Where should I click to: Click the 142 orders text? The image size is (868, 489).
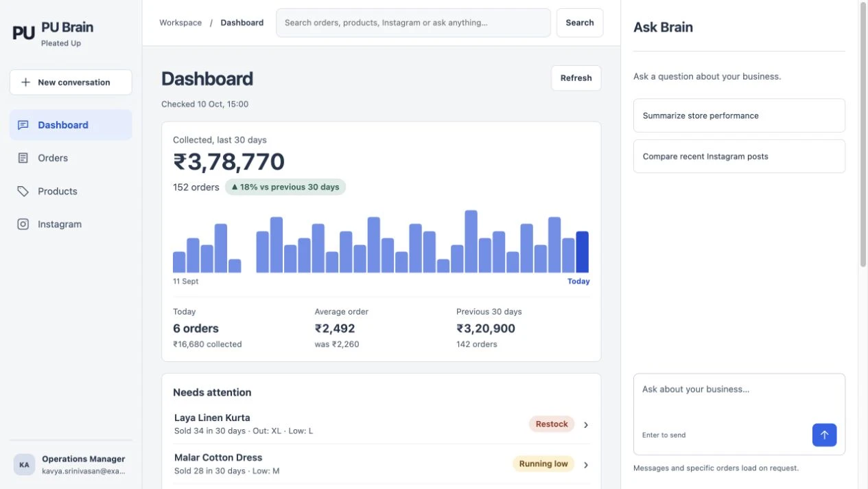477,344
